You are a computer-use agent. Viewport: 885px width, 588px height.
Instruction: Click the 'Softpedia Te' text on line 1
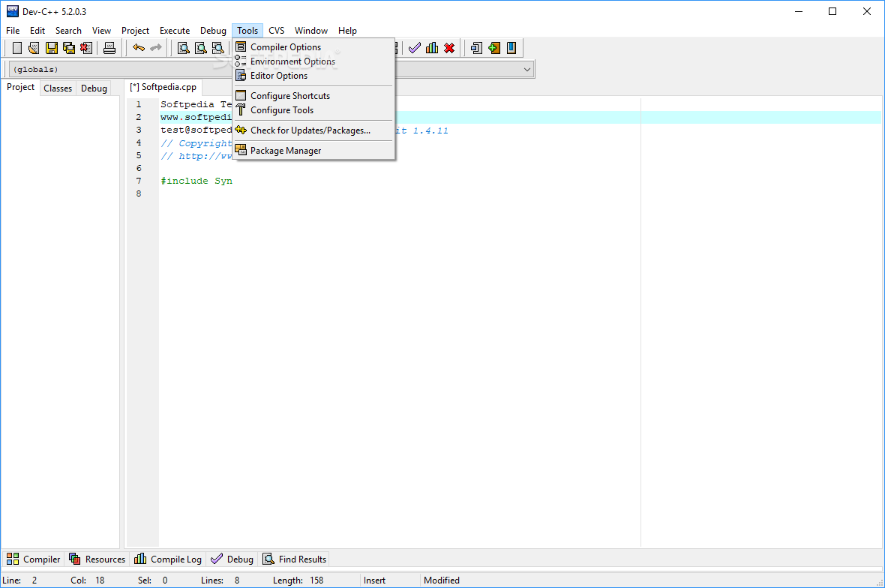(196, 104)
